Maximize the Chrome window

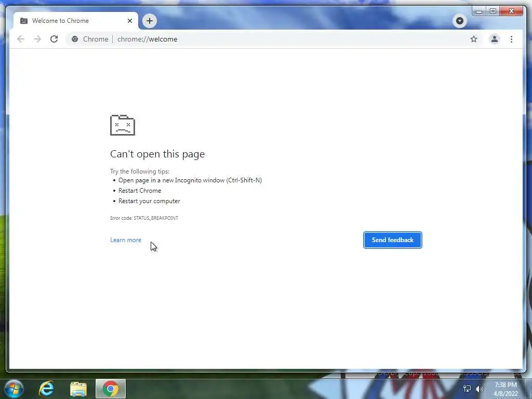click(x=493, y=11)
